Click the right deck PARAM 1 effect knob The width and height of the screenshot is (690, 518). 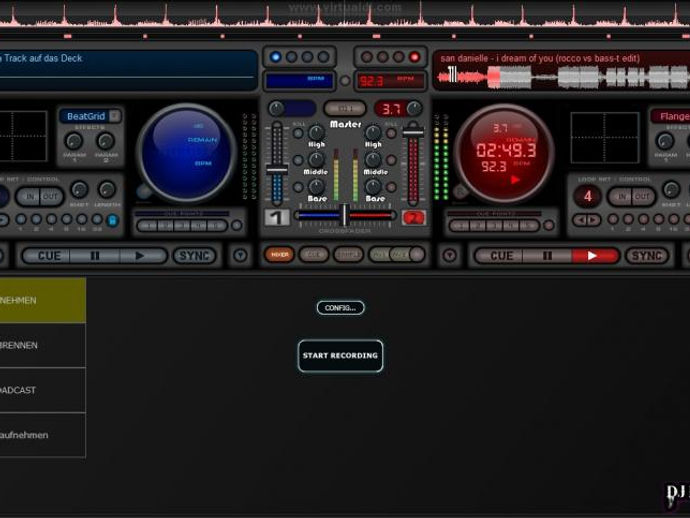665,141
